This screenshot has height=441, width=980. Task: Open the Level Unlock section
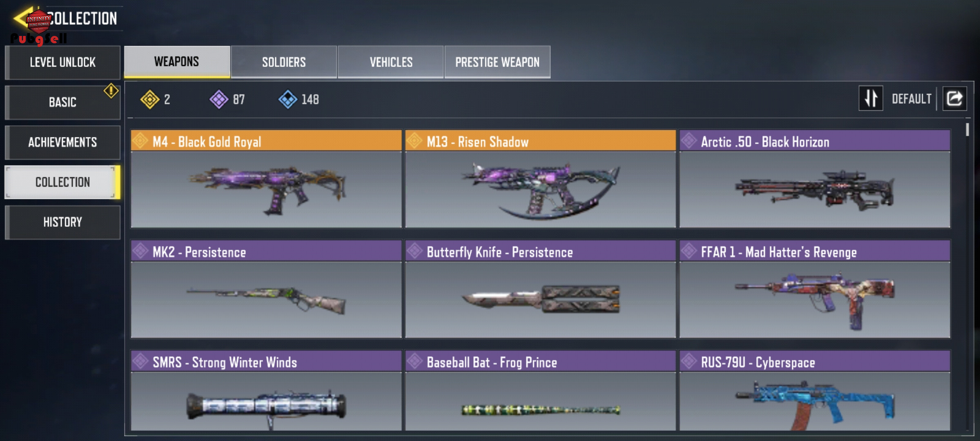tap(62, 62)
